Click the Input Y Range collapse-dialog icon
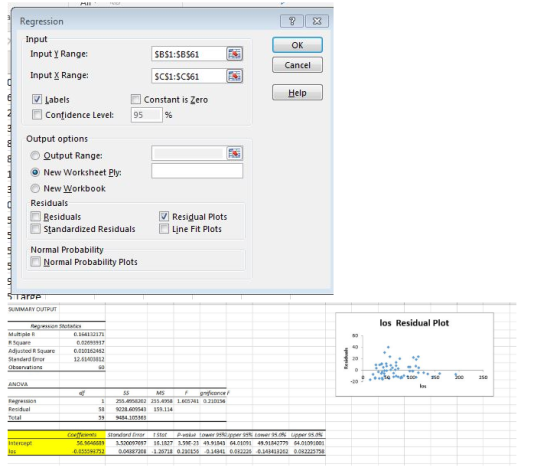 pyautogui.click(x=234, y=54)
